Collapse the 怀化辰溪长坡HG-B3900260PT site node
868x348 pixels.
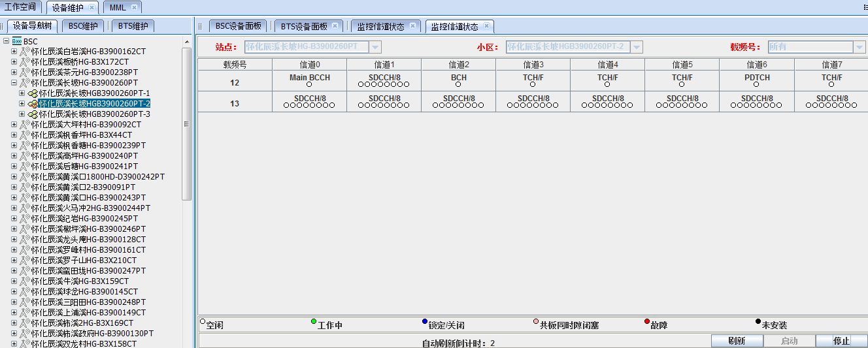click(x=14, y=83)
